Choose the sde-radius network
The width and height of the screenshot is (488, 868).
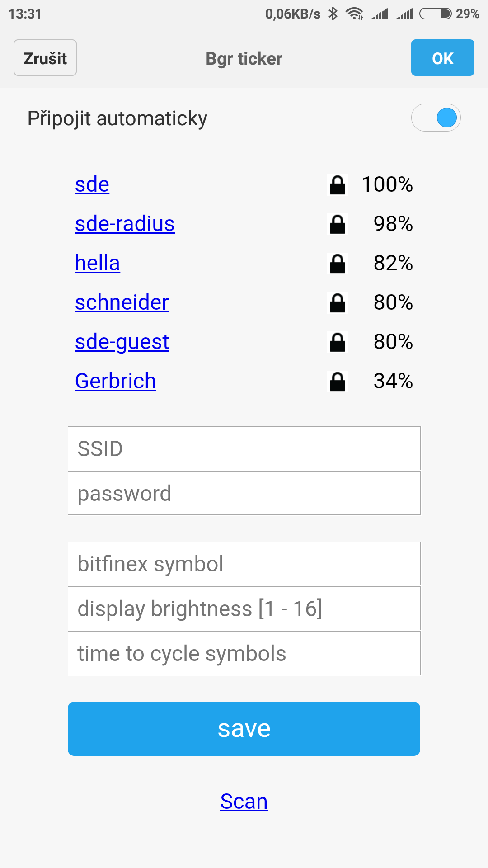(125, 224)
